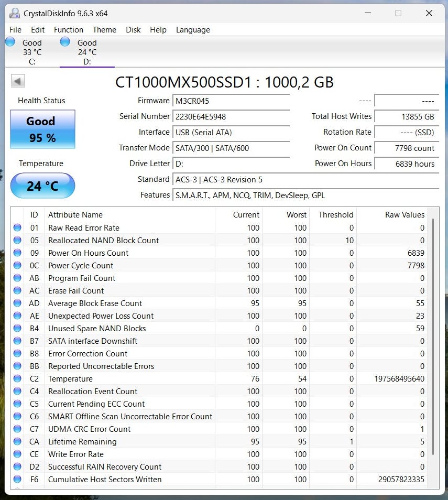Click status orb for Unexpected Power Loss Count
The image size is (448, 500).
click(x=17, y=316)
